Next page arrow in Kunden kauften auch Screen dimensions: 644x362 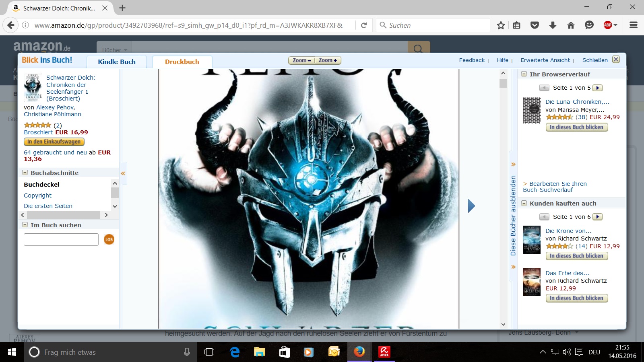(598, 217)
